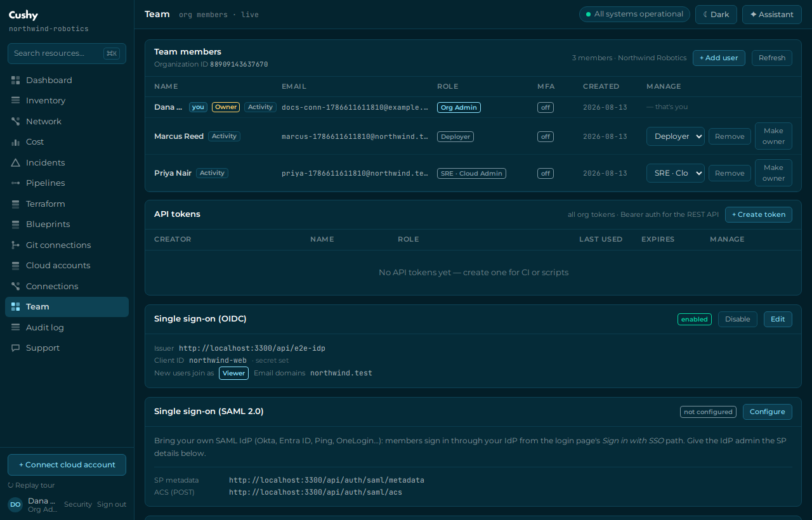Click the northwind.test email domain
This screenshot has width=812, height=520.
341,373
